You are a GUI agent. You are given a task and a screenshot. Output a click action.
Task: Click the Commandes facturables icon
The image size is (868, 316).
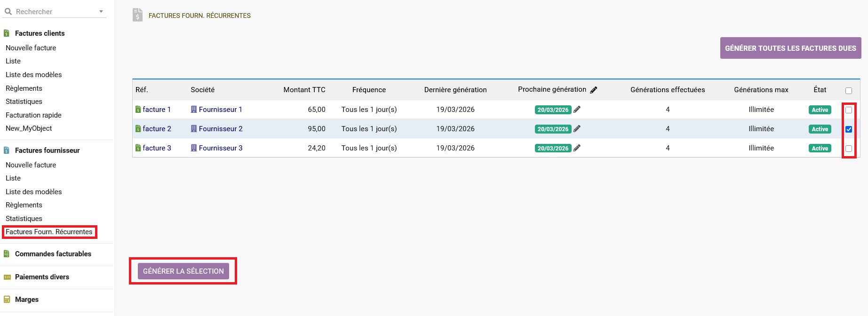click(x=7, y=254)
